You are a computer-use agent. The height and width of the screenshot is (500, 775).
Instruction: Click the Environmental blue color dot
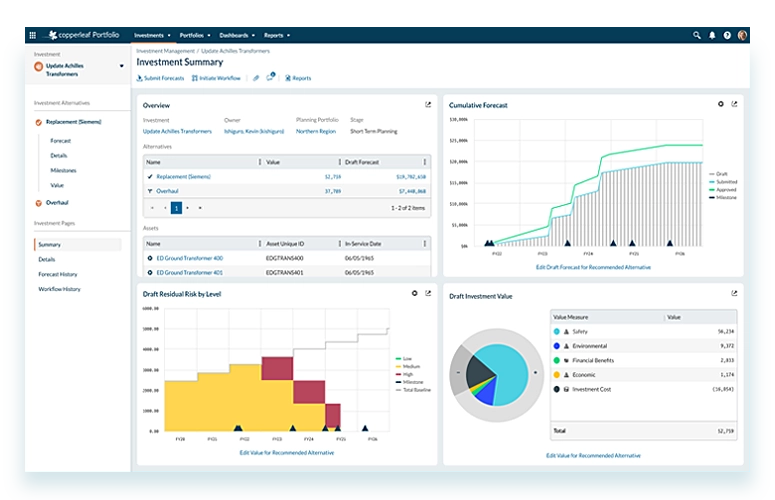[x=557, y=346]
